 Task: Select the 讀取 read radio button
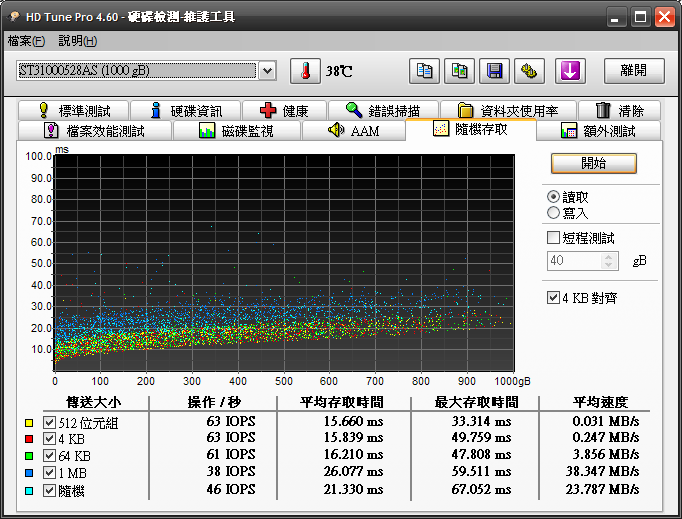tap(553, 197)
